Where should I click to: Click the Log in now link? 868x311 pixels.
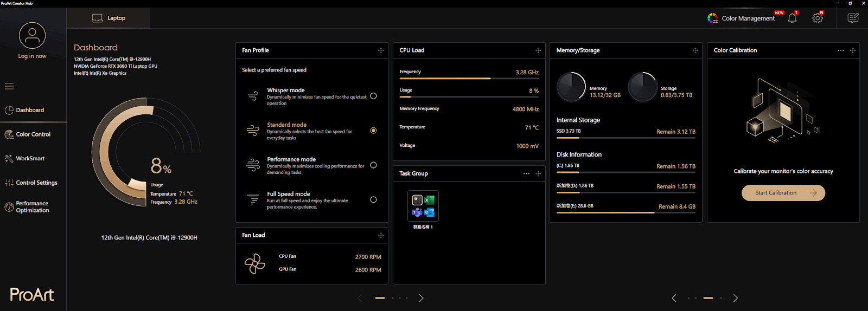[32, 56]
